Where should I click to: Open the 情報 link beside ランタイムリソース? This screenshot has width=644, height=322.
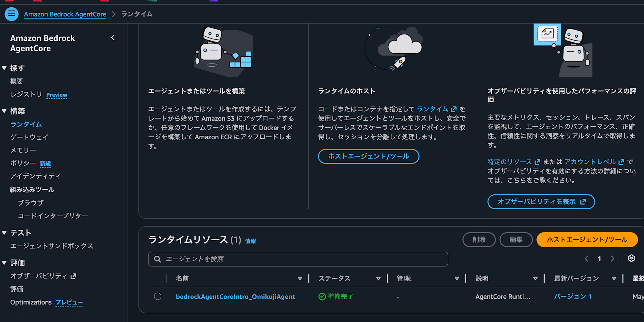(251, 241)
